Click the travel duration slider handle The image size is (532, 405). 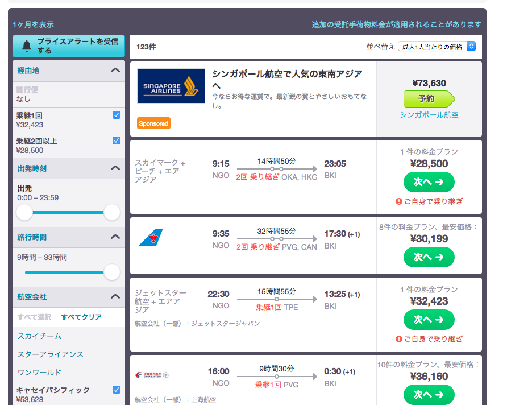pyautogui.click(x=112, y=272)
